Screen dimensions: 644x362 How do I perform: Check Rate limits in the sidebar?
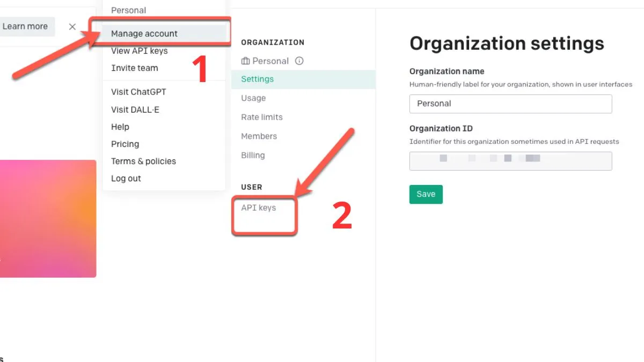pyautogui.click(x=261, y=117)
